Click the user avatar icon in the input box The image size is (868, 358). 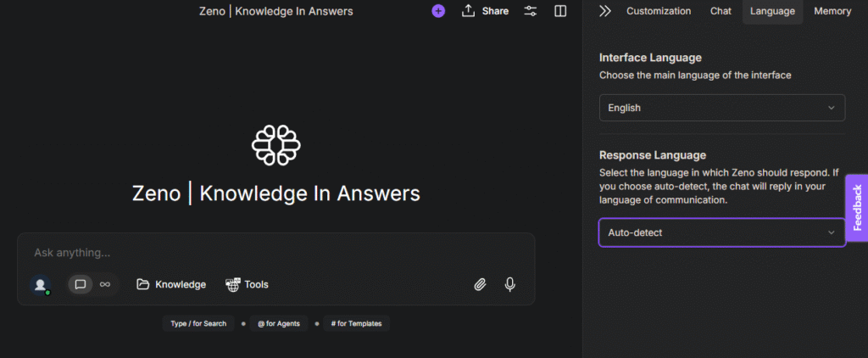click(40, 285)
